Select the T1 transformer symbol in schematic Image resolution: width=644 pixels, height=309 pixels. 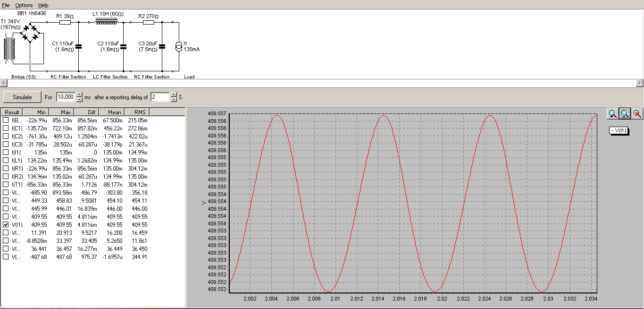[x=10, y=49]
